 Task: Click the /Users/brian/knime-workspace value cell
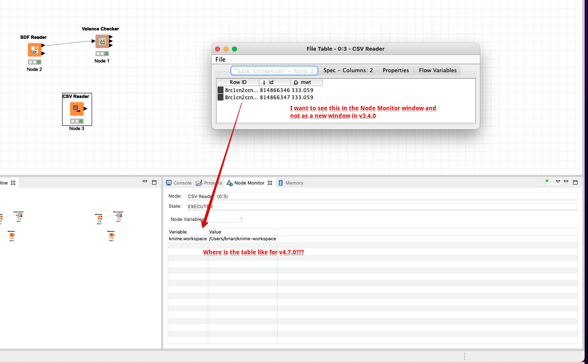(x=243, y=239)
